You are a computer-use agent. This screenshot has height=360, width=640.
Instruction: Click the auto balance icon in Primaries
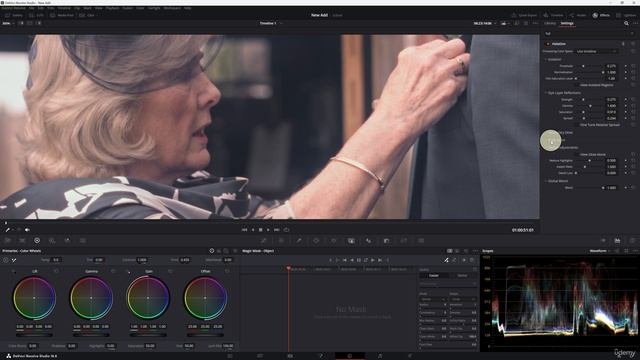point(6,260)
